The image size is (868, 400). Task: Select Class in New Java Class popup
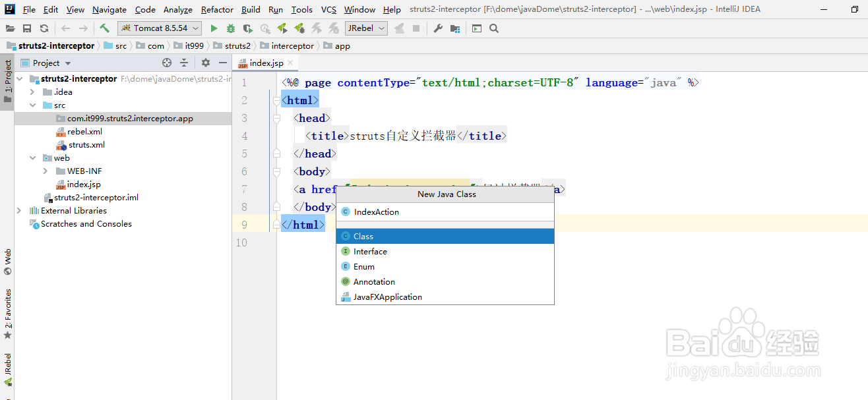pyautogui.click(x=445, y=236)
